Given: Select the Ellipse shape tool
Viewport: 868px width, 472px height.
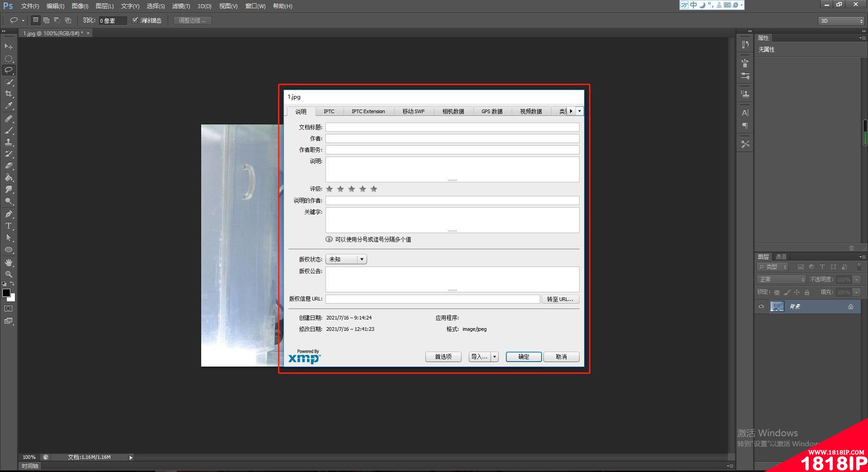Looking at the screenshot, I should click(x=9, y=249).
